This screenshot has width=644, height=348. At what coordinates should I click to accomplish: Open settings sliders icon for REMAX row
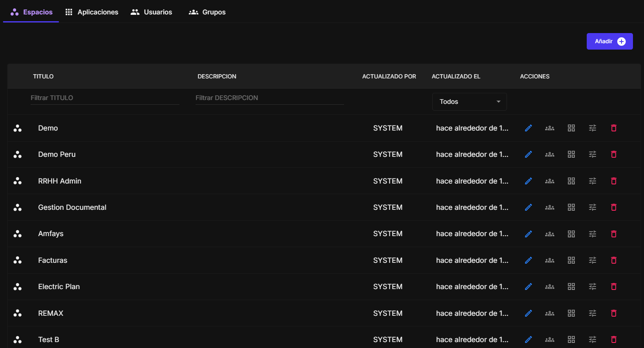[x=593, y=313]
